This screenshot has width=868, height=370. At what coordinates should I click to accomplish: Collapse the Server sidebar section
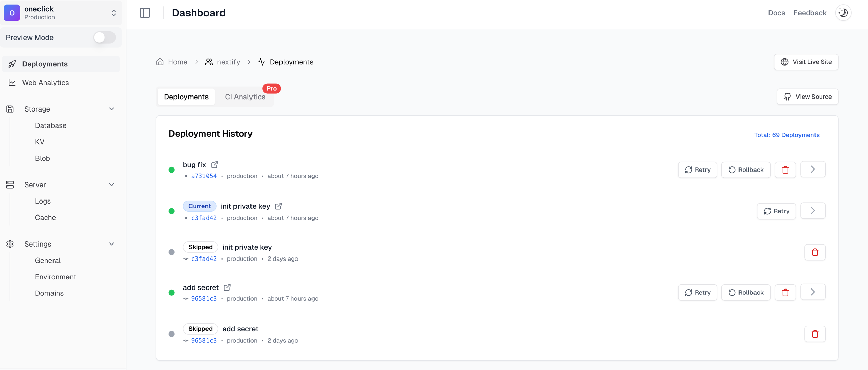pyautogui.click(x=112, y=185)
